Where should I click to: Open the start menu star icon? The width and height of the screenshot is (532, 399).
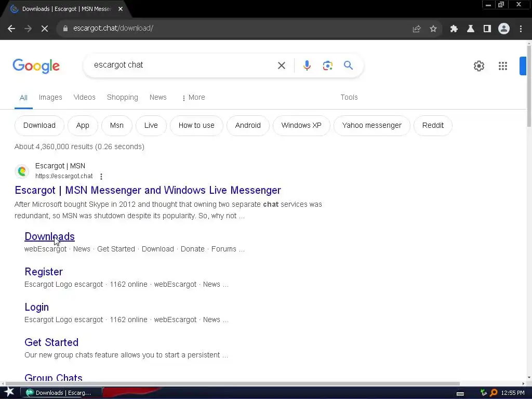tap(9, 392)
